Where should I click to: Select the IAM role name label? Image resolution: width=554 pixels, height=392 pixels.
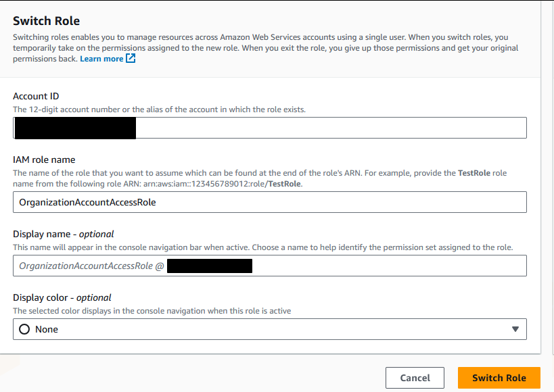pos(44,160)
